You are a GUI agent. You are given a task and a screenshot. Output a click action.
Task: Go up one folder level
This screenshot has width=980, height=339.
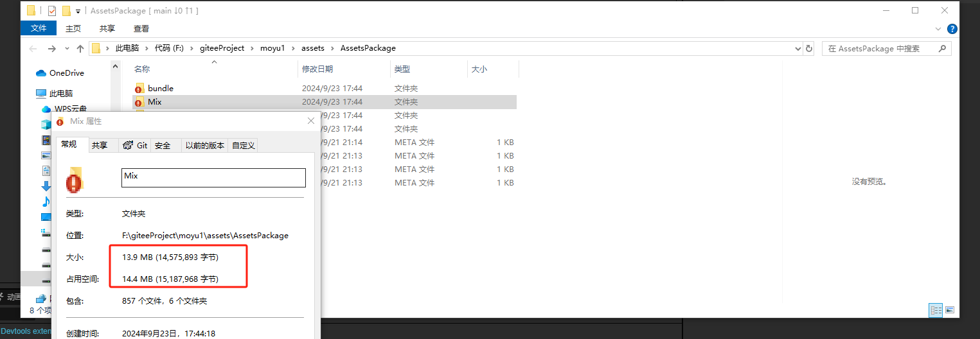80,48
